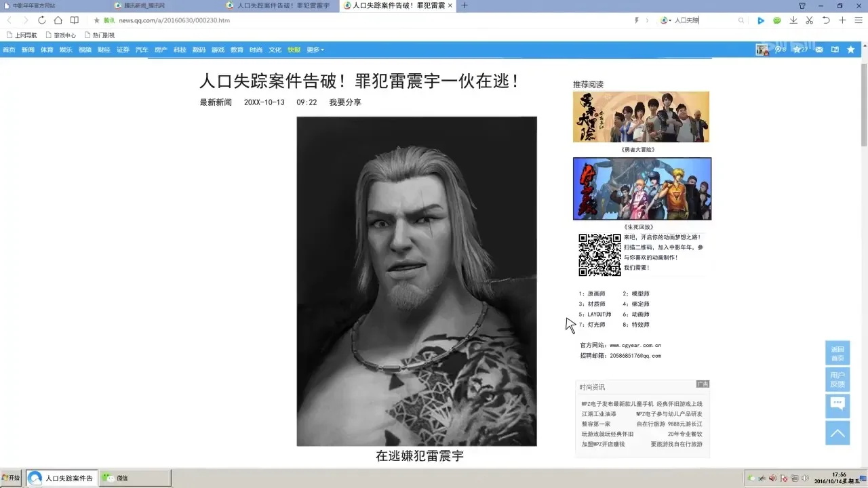The image size is (868, 488).
Task: Open the 热门影视 bookmark
Action: click(x=99, y=35)
